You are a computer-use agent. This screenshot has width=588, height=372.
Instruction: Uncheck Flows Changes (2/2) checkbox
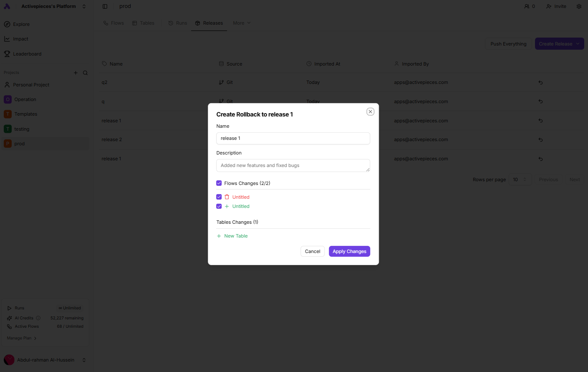pos(219,183)
